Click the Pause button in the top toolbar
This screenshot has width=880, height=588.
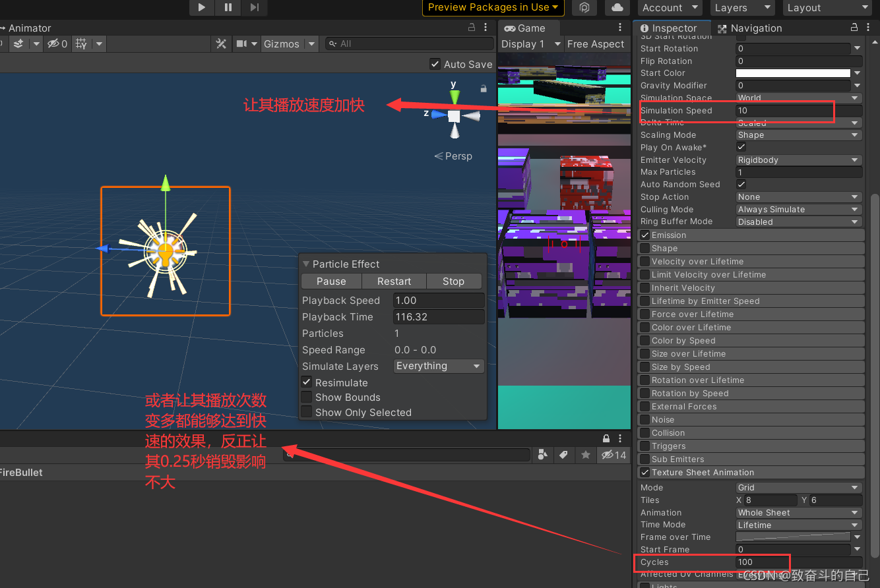[228, 7]
